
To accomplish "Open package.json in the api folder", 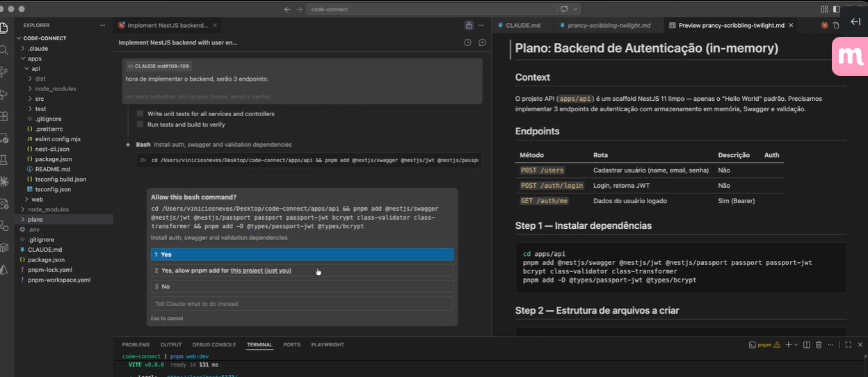I will (53, 159).
